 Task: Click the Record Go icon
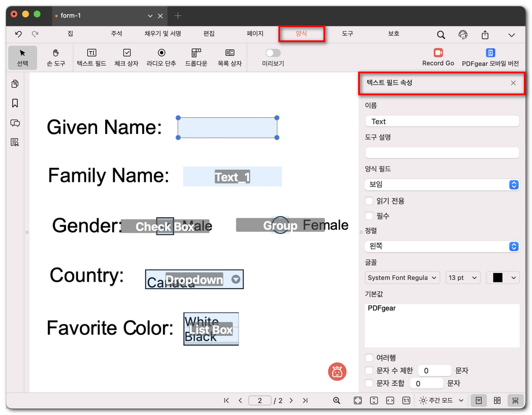click(438, 53)
